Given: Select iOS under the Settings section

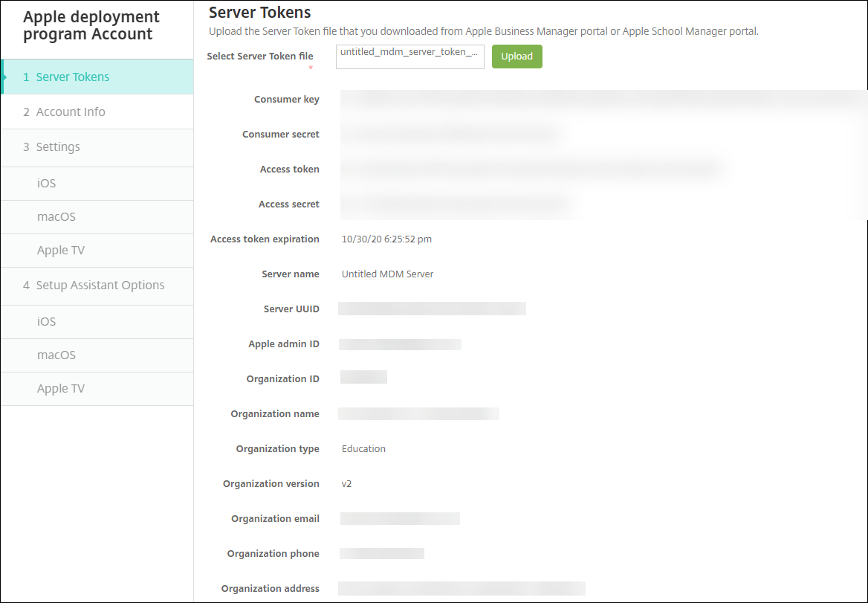Looking at the screenshot, I should click(46, 184).
